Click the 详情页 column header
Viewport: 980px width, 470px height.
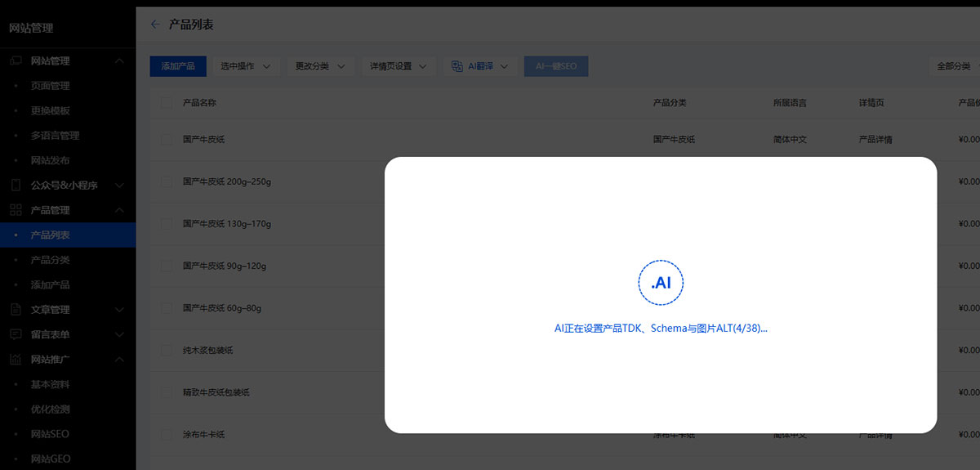click(x=871, y=103)
